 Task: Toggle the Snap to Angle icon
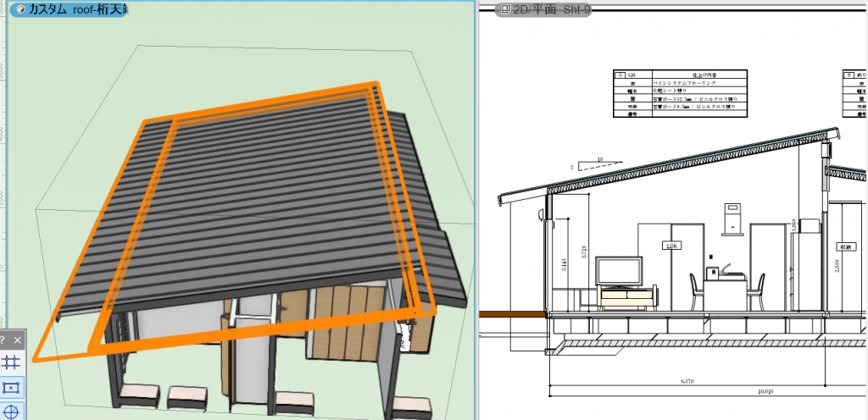pyautogui.click(x=11, y=412)
